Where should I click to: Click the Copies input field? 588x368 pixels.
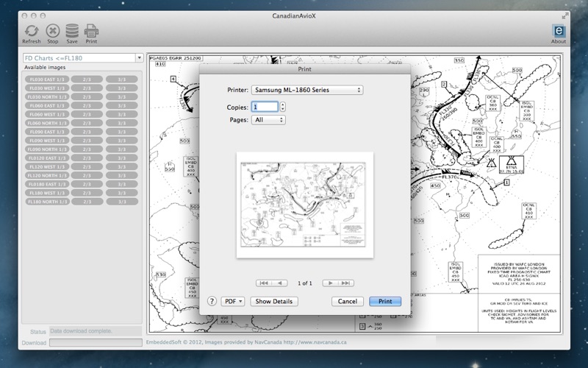point(265,107)
